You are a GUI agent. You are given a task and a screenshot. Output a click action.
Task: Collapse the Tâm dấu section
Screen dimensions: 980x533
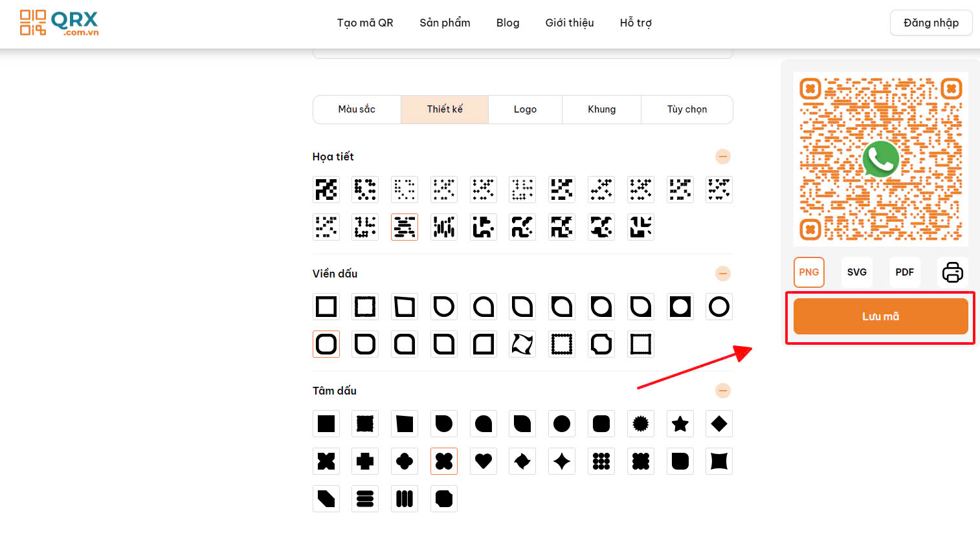pos(723,391)
